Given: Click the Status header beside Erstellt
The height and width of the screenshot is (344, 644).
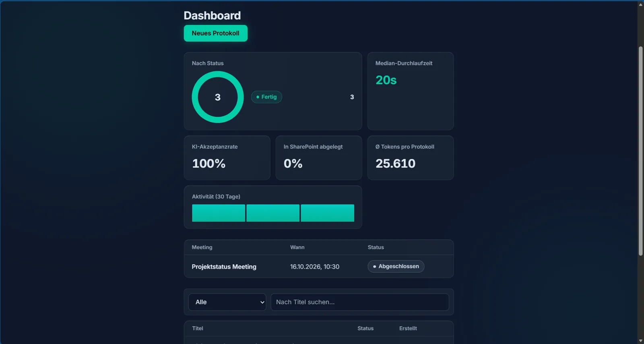Looking at the screenshot, I should coord(365,328).
